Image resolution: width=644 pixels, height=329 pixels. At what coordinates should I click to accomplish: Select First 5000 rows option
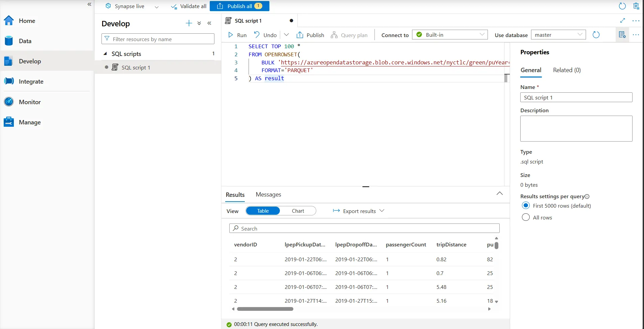point(526,206)
